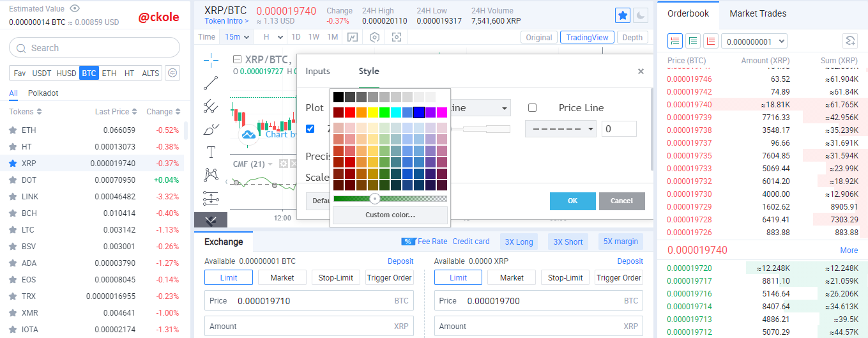Screen dimensions: 868x338
Task: Select the XABCD pattern tool
Action: click(211, 174)
